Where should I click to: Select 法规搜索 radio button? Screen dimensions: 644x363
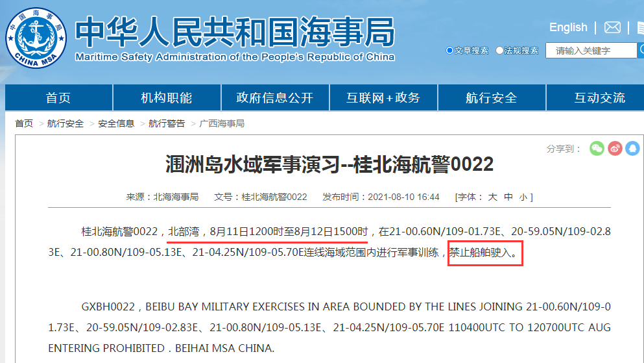coord(499,50)
